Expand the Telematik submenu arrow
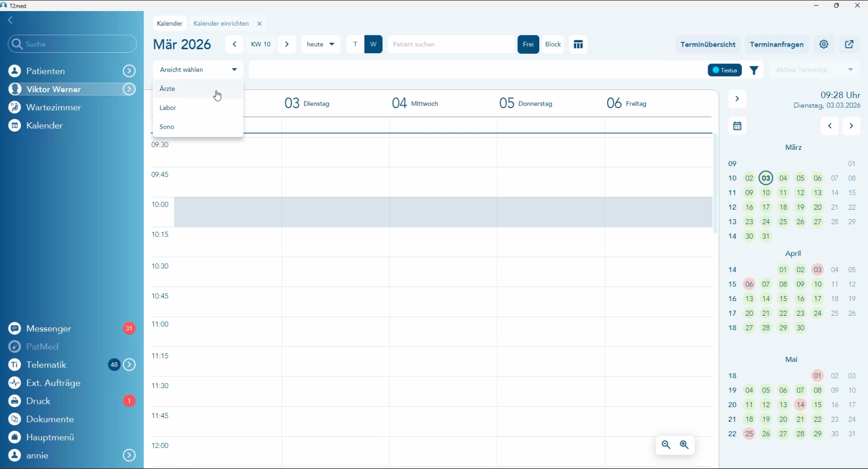868x469 pixels. click(130, 365)
